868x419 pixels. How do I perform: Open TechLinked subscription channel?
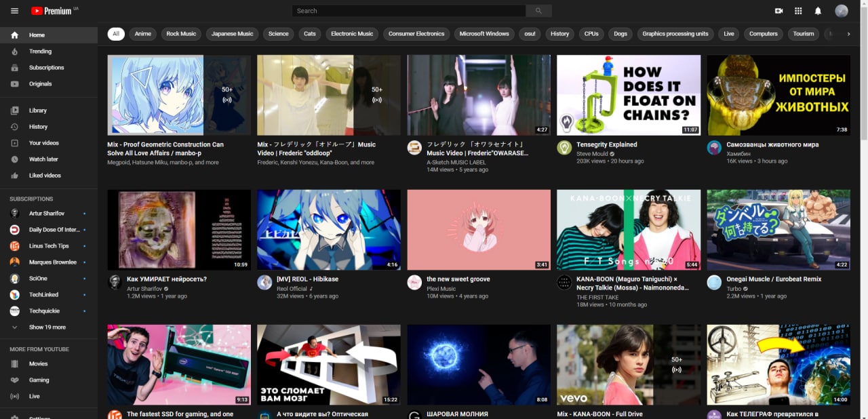point(49,295)
